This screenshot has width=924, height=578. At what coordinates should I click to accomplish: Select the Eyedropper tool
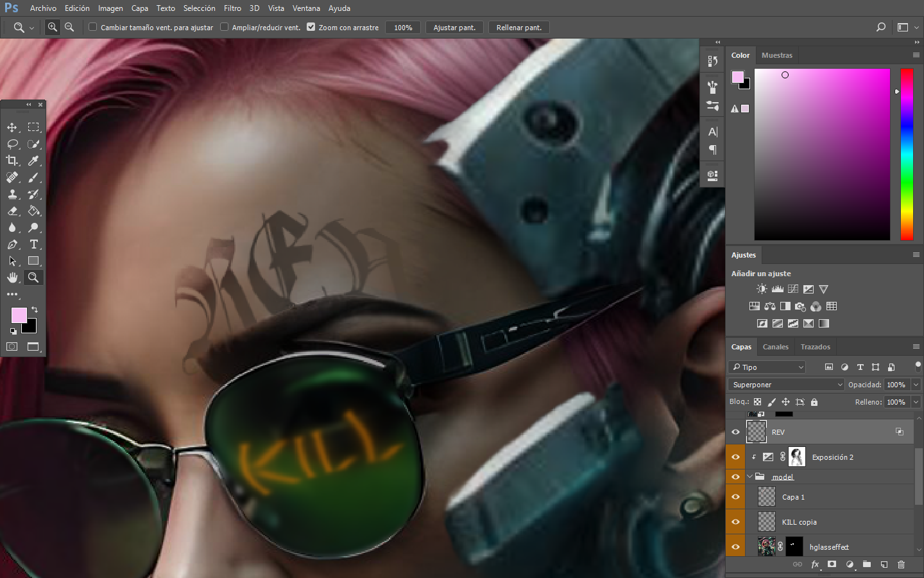point(33,161)
